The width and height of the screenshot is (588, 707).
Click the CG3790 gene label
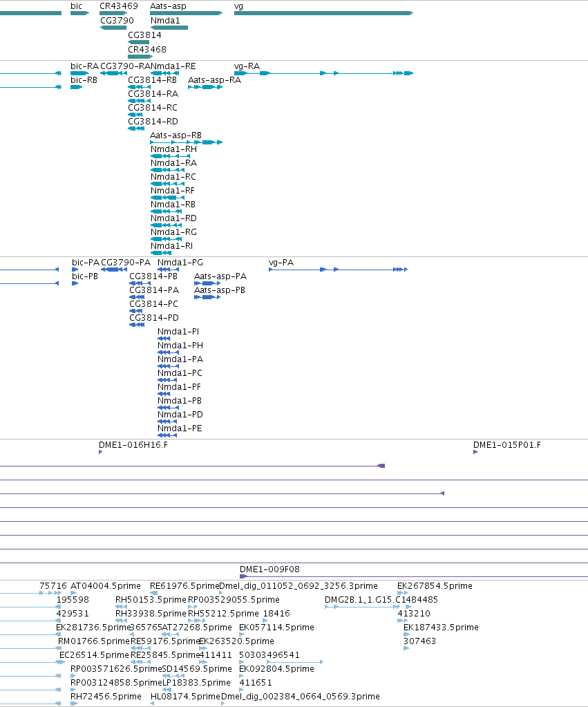click(117, 21)
